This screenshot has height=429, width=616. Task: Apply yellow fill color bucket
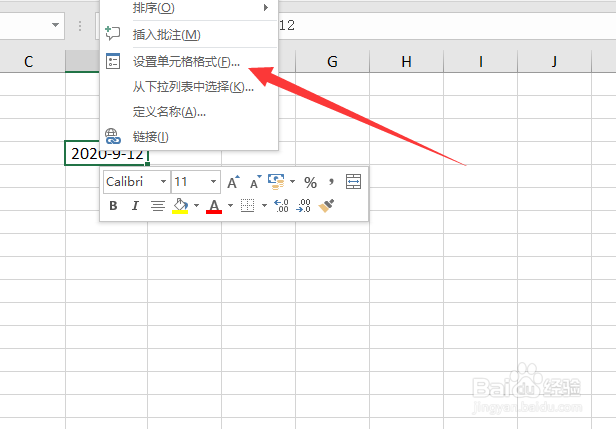[x=180, y=206]
